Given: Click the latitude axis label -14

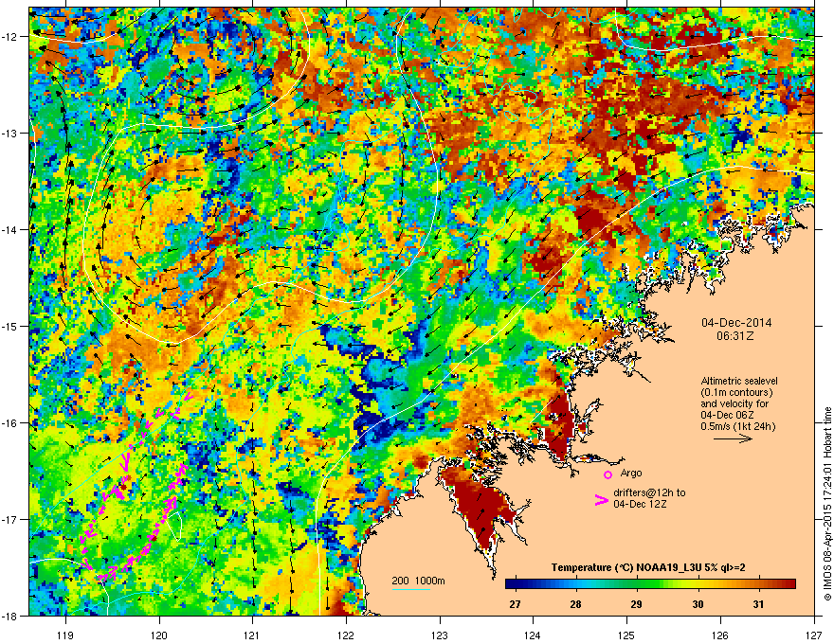Looking at the screenshot, I should [x=10, y=229].
